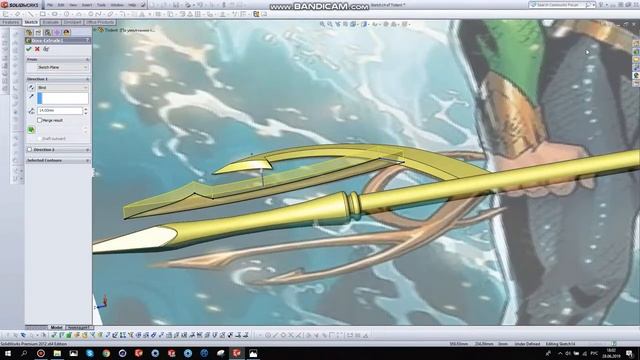Select the motion study tab beside Model
The height and width of the screenshot is (360, 640).
point(79,327)
